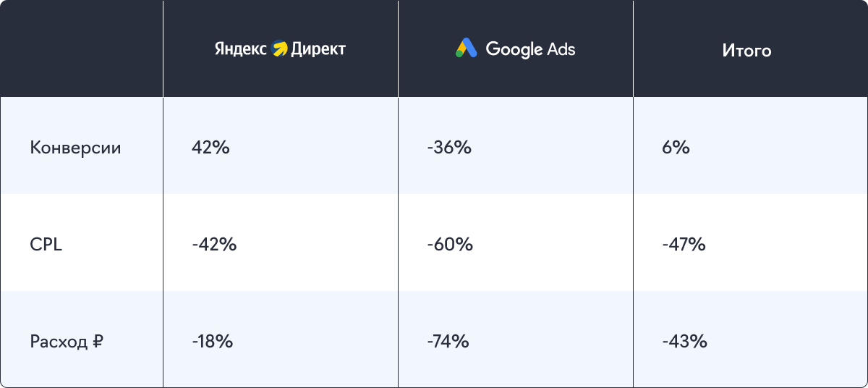Click the Расход value -18% for Яндекс Директ

coord(212,342)
